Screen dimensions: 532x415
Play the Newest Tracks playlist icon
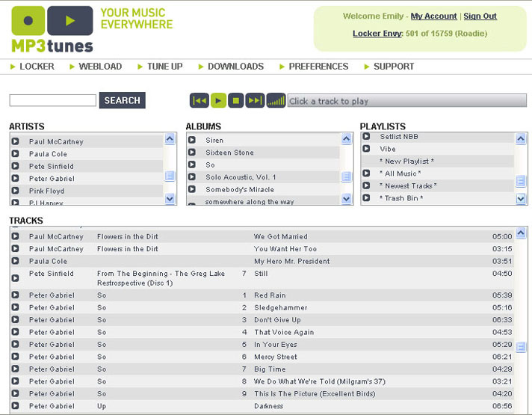[x=366, y=185]
